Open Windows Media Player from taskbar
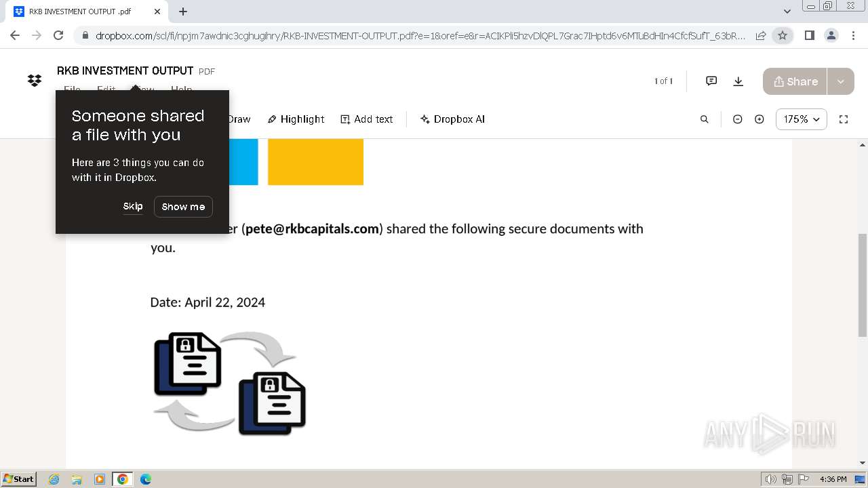The width and height of the screenshot is (868, 488). [100, 479]
